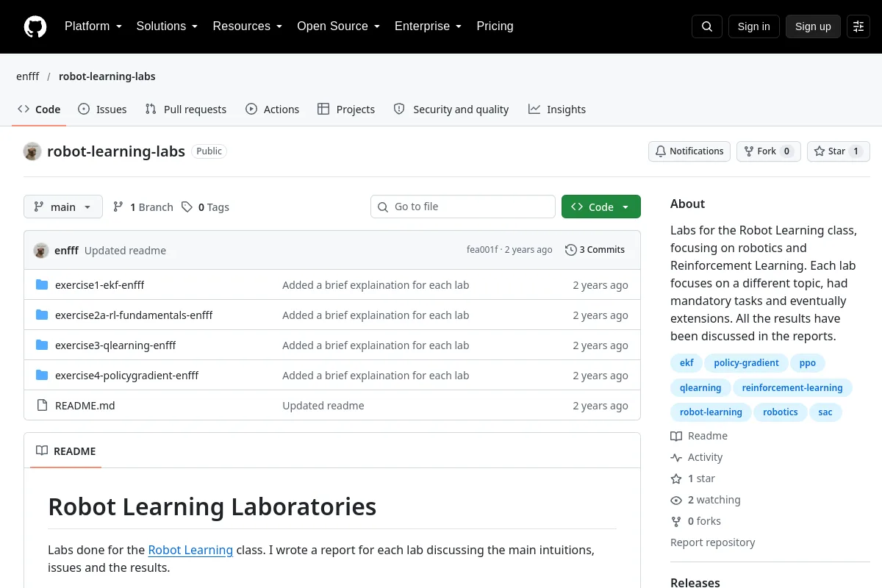This screenshot has width=882, height=588.
Task: Click the file icon of README.md
Action: click(42, 406)
